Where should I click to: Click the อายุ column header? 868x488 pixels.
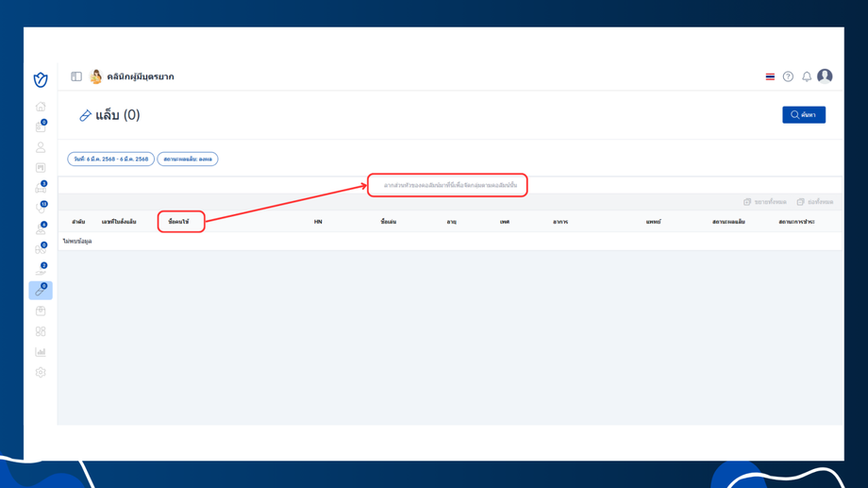pyautogui.click(x=451, y=222)
